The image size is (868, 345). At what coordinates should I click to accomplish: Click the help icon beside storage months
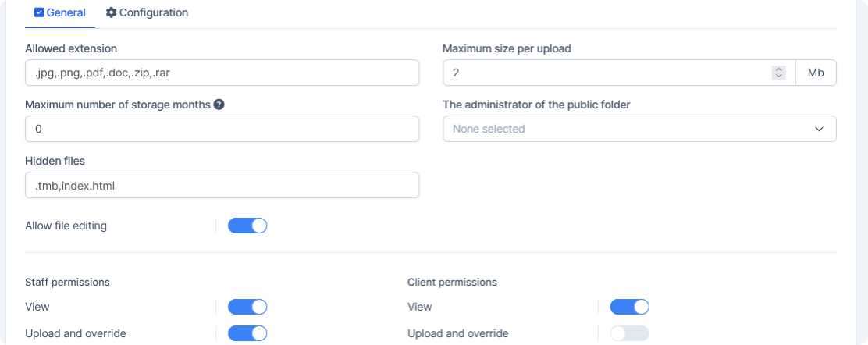219,105
